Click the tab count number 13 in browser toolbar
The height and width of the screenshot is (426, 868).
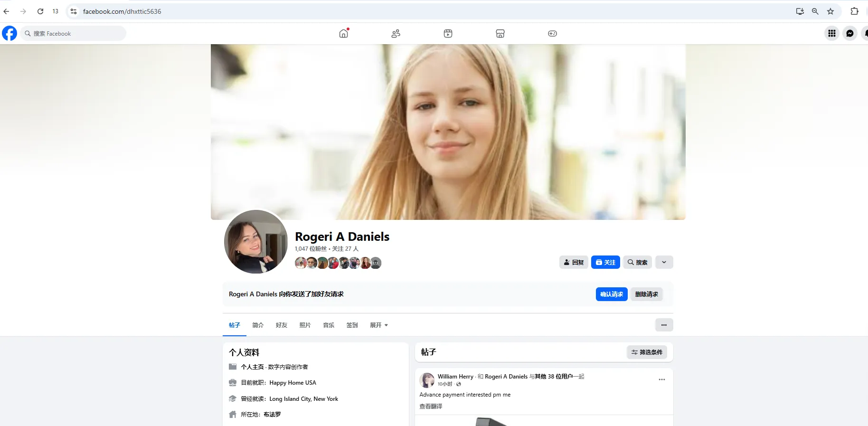56,11
